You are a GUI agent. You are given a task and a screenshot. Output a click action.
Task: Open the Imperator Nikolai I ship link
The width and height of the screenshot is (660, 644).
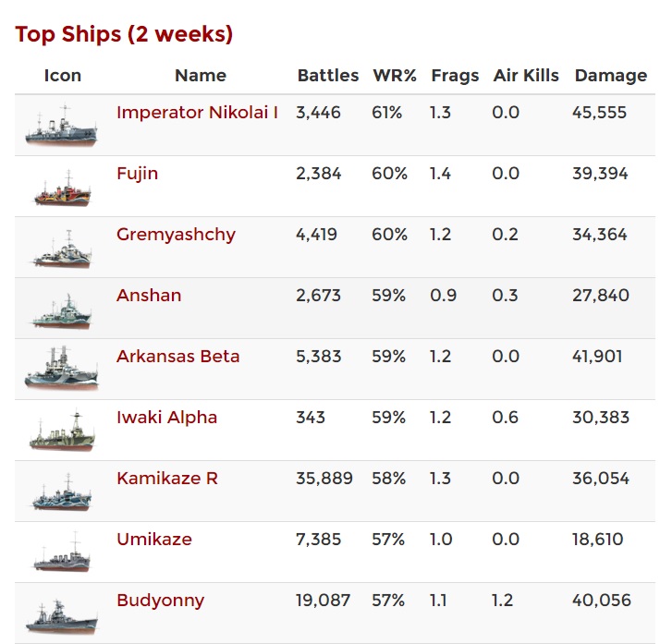(197, 113)
